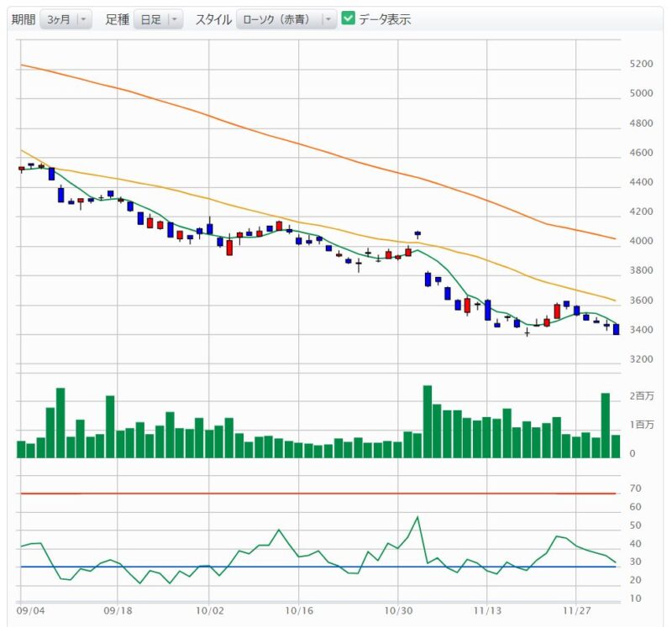Click the 10/16 date label
The width and height of the screenshot is (672, 627).
pos(299,611)
